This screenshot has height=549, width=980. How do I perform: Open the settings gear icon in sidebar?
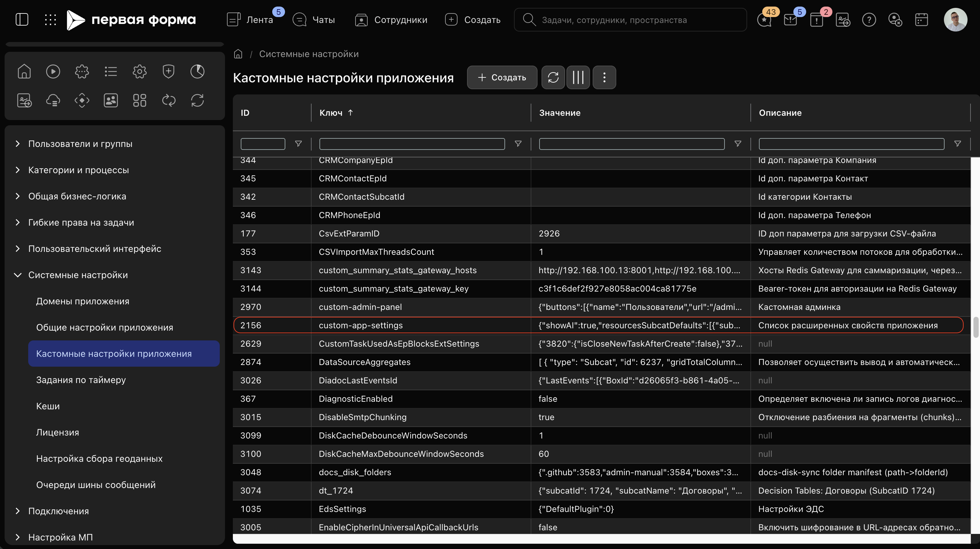[140, 71]
